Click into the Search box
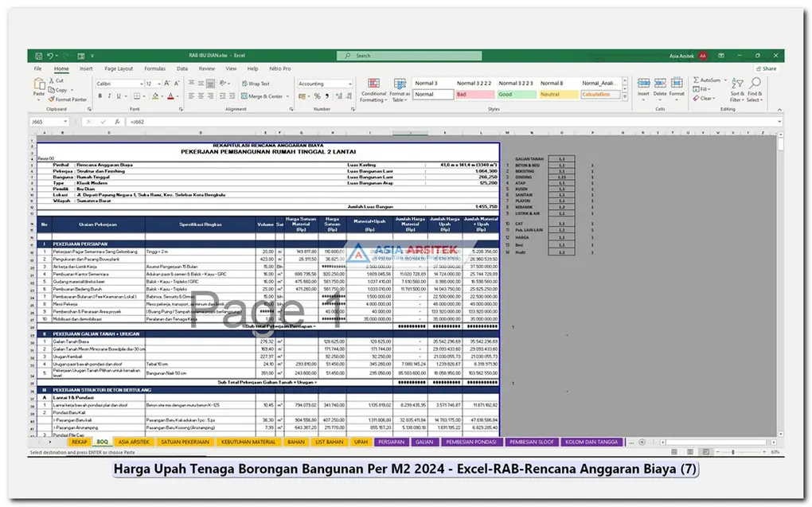Image resolution: width=812 pixels, height=507 pixels. click(x=409, y=56)
